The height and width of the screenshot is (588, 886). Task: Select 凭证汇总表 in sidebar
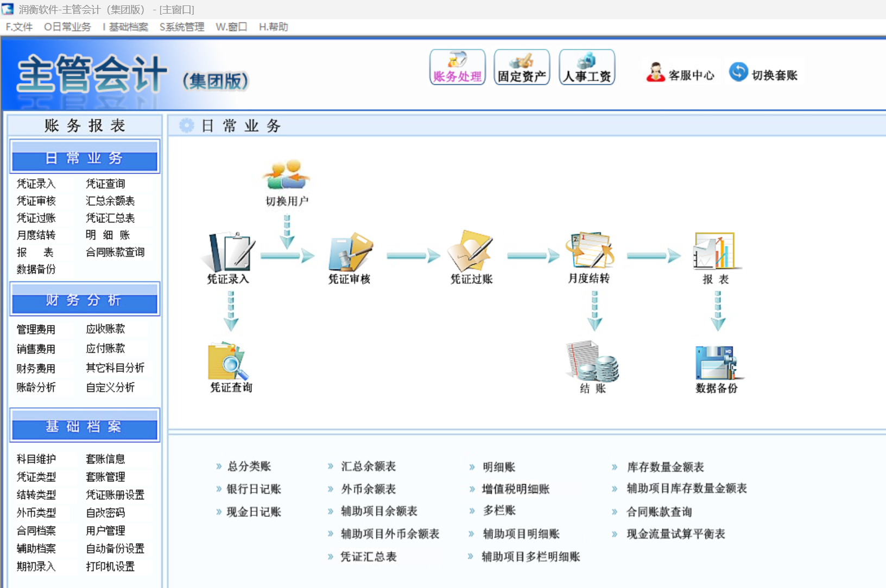110,218
